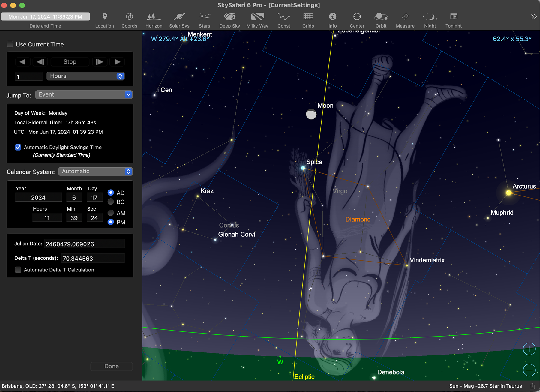Select the star Kraz
Viewport: 540px width, 392px height.
tap(198, 196)
